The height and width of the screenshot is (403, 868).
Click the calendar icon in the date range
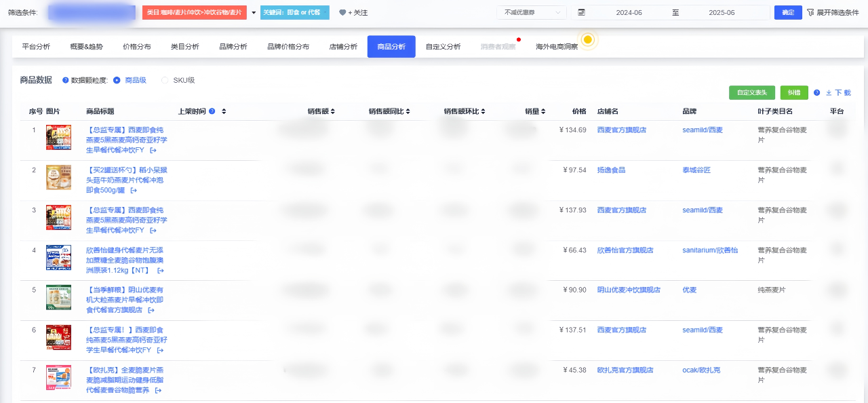click(581, 13)
